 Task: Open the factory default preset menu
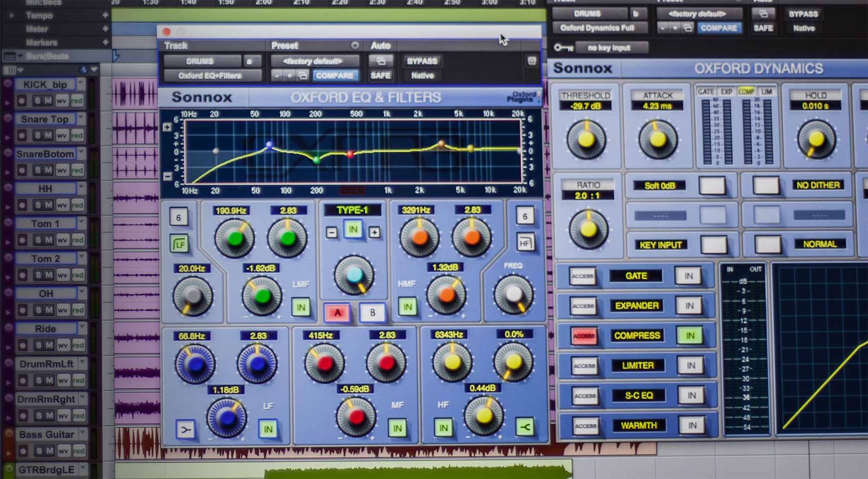(314, 61)
